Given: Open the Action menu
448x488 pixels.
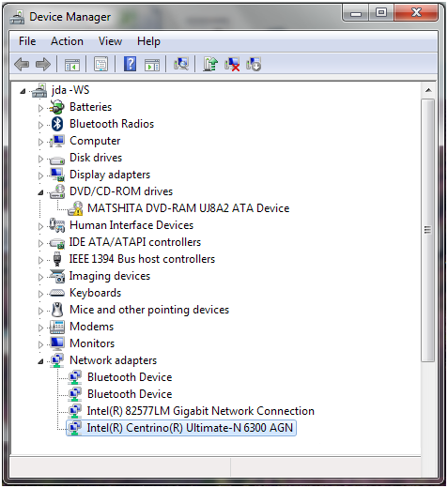Looking at the screenshot, I should 67,41.
